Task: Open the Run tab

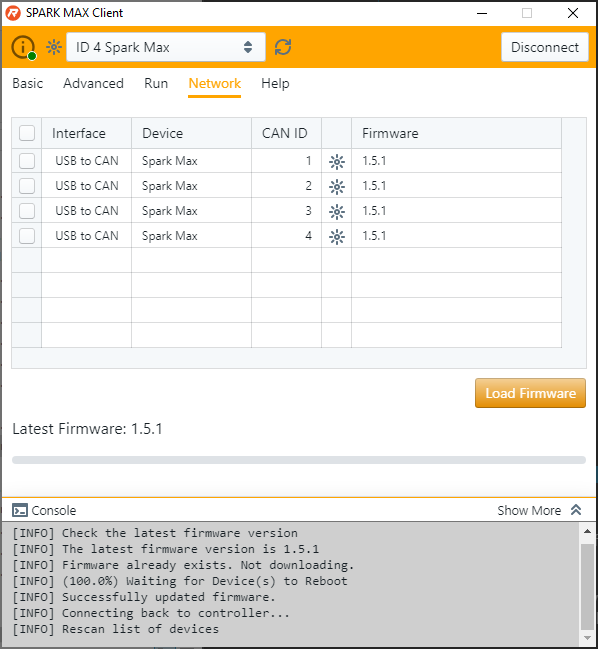Action: (x=156, y=83)
